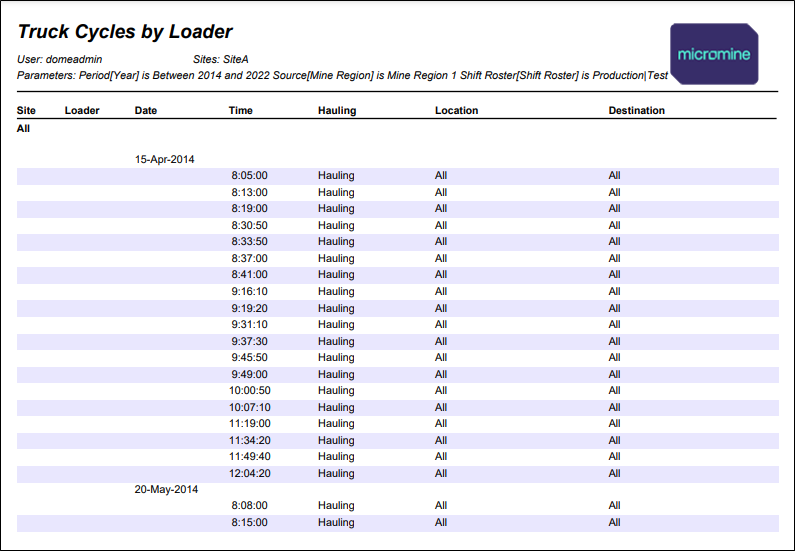Click the 9:49:00 time cell

[x=249, y=374]
